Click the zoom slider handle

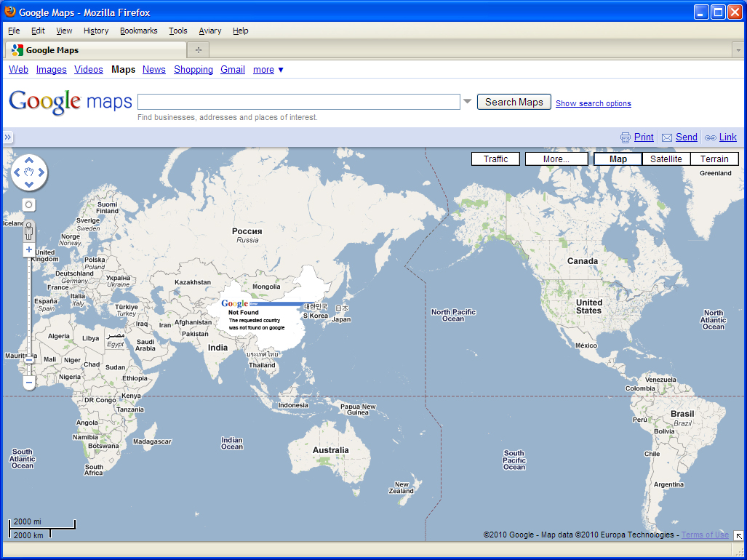click(x=29, y=360)
